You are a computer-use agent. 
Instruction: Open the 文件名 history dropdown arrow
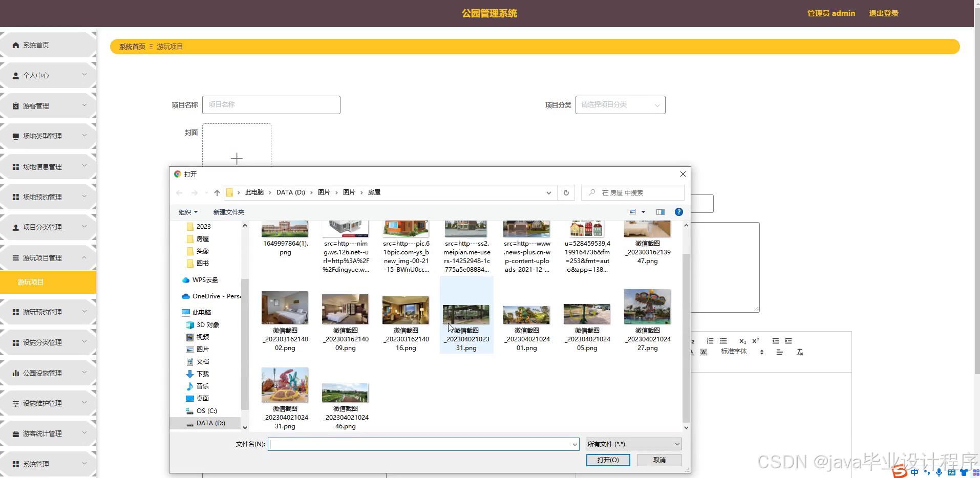pyautogui.click(x=574, y=444)
